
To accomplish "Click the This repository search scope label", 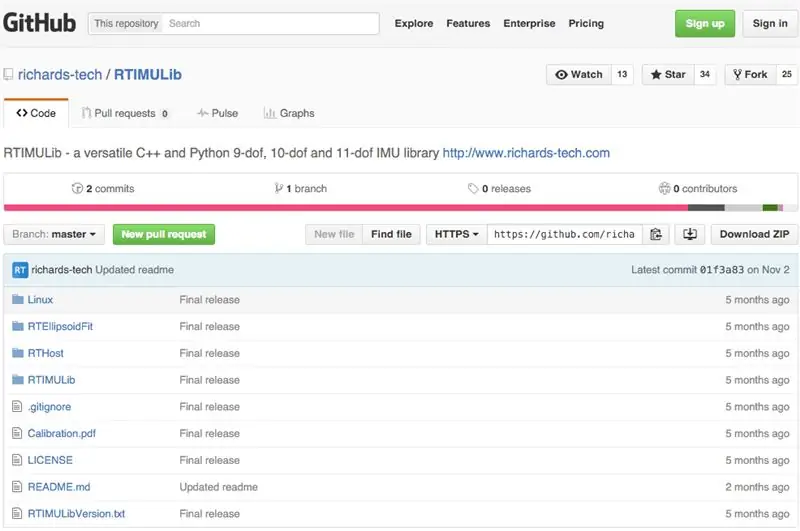I will (126, 23).
